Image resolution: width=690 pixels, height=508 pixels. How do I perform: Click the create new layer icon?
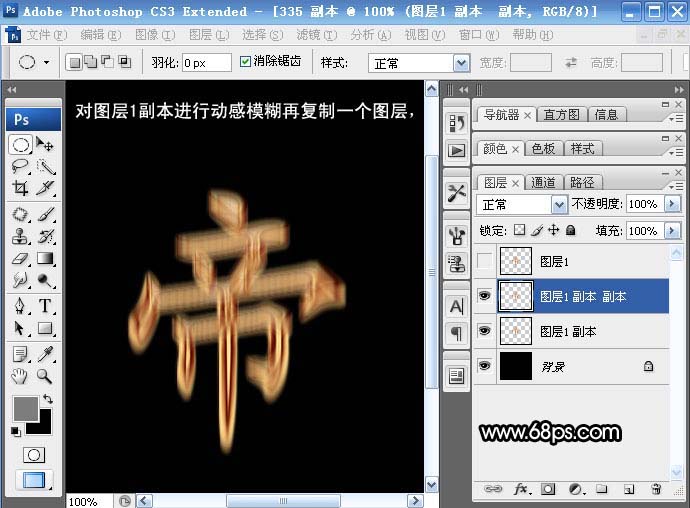pos(629,489)
